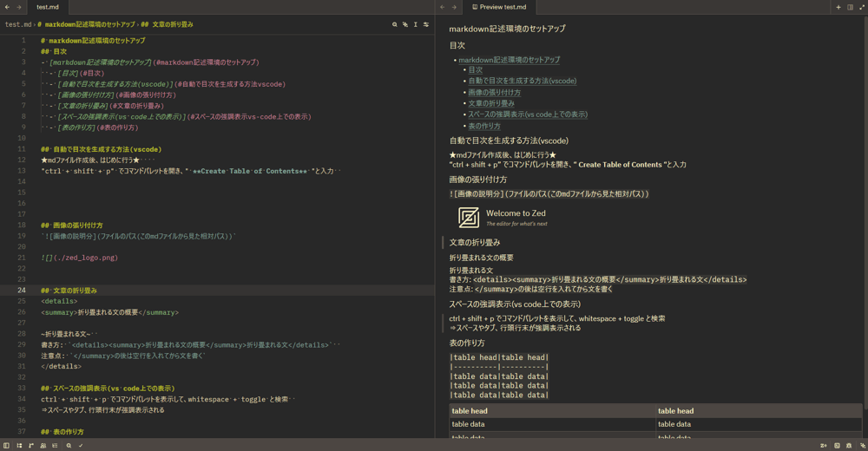Click preview heading 表の作り方
The width and height of the screenshot is (868, 451).
tap(467, 343)
